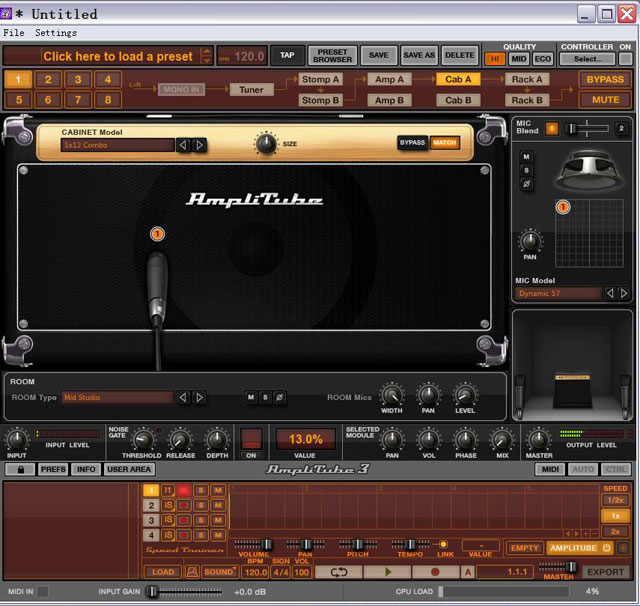
Task: Open the Settings menu
Action: pyautogui.click(x=56, y=33)
